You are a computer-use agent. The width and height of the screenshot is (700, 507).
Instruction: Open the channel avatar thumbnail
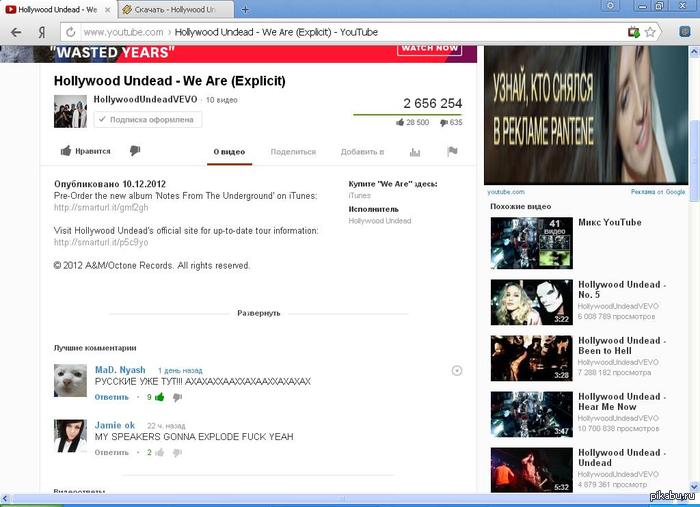[x=71, y=111]
